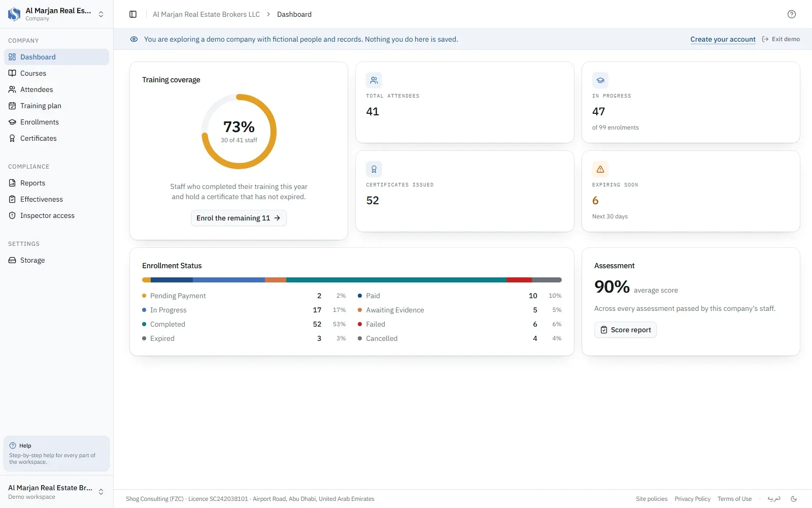Click the Certificates ribbon icon in sidebar
This screenshot has width=812, height=508.
12,138
